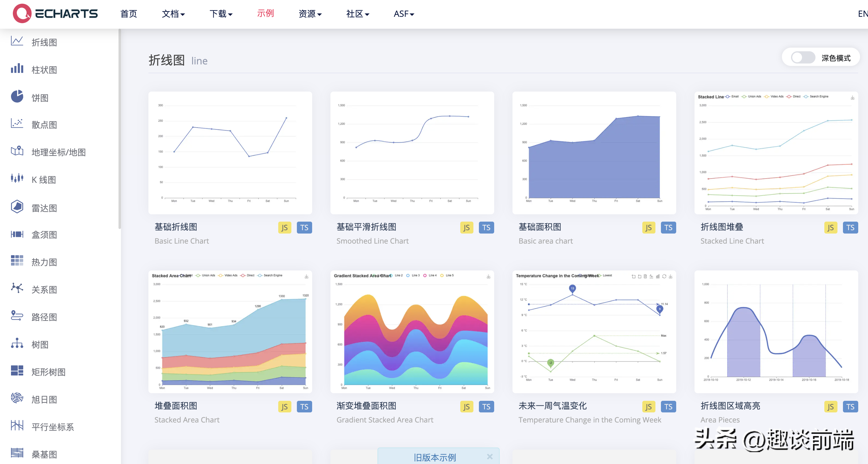Image resolution: width=868 pixels, height=464 pixels.
Task: Expand the 文档 dropdown menu
Action: click(x=173, y=14)
